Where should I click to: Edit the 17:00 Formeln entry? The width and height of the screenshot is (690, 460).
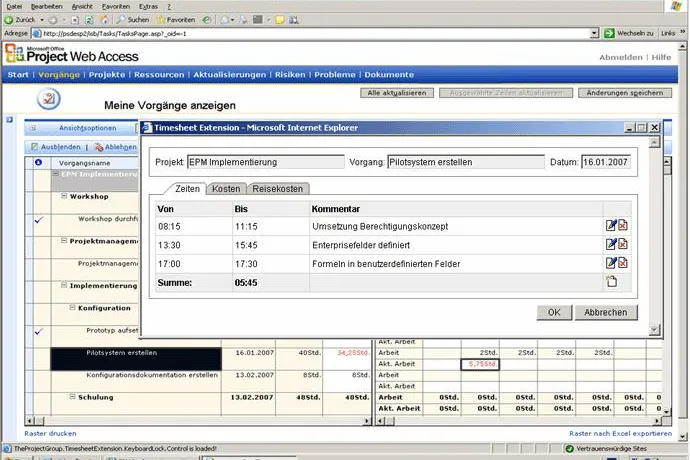coord(611,263)
